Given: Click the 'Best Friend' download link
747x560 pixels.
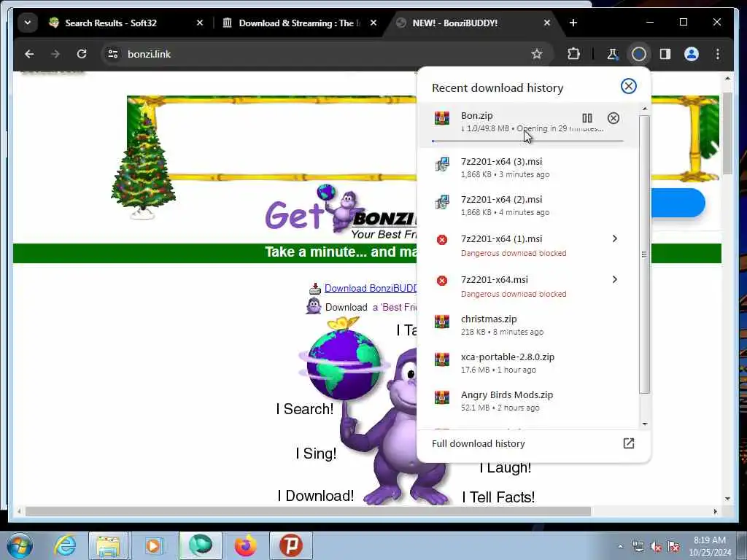Looking at the screenshot, I should click(x=395, y=308).
